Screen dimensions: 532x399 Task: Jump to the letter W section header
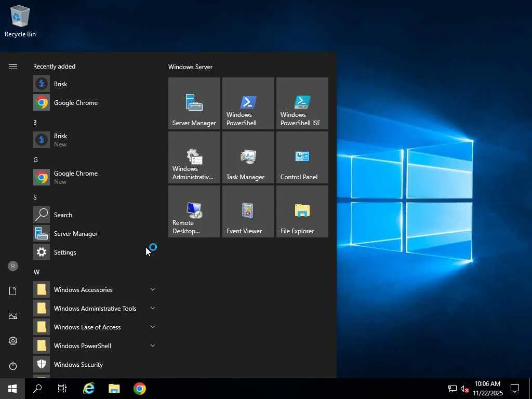36,272
